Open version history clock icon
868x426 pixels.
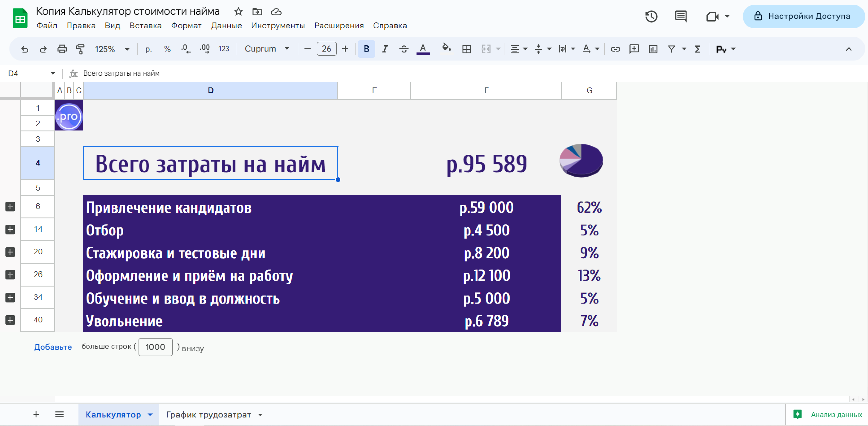coord(651,16)
